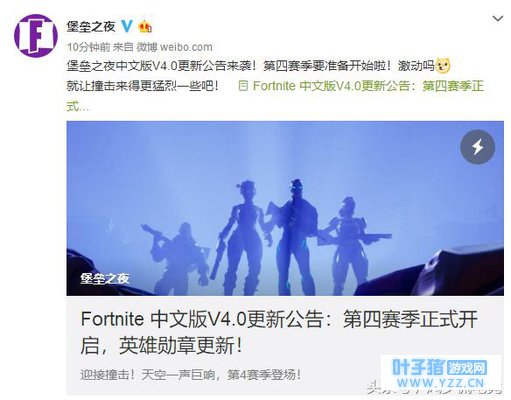The width and height of the screenshot is (511, 400).
Task: Click the orange crown membership badge
Action: (145, 26)
